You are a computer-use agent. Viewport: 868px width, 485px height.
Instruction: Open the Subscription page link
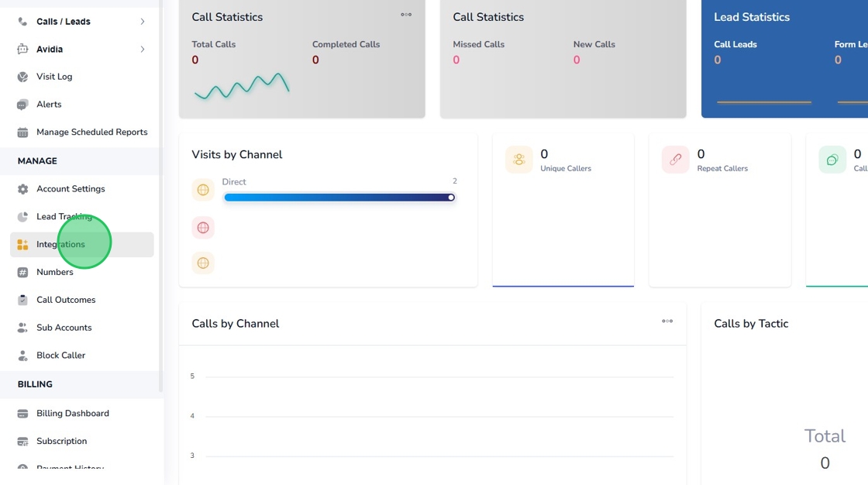(x=61, y=442)
